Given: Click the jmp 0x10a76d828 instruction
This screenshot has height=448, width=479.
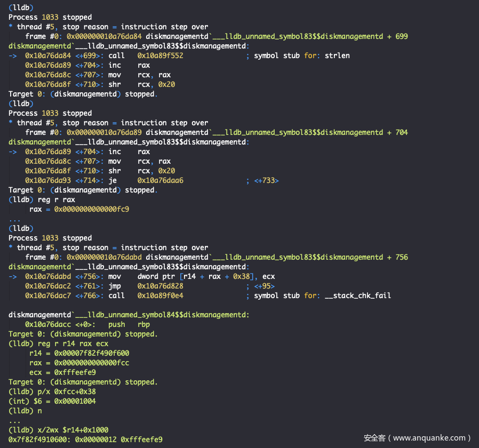Looking at the screenshot, I should pyautogui.click(x=146, y=286).
